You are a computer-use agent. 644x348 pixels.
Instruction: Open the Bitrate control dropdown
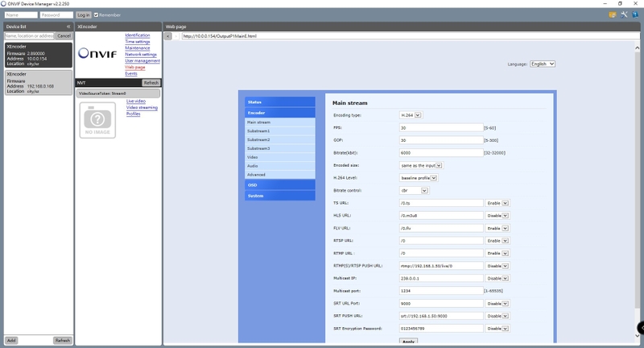[414, 191]
